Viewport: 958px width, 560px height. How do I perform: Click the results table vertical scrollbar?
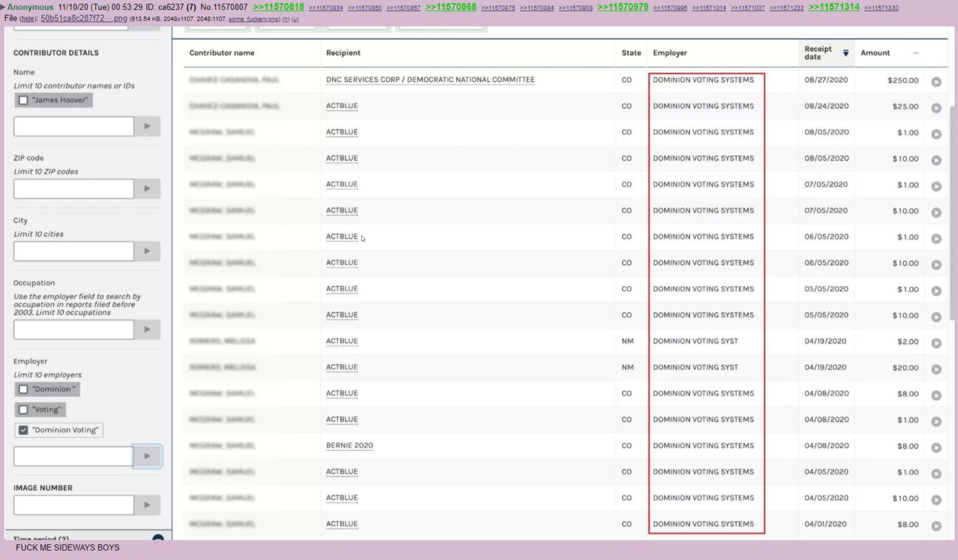click(x=953, y=213)
